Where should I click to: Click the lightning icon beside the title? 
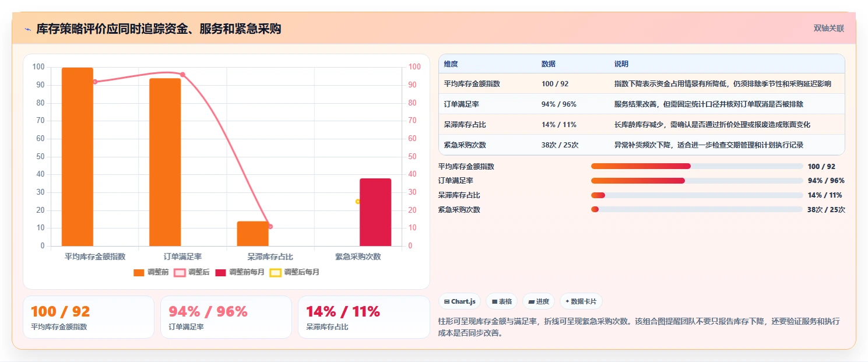tap(27, 29)
